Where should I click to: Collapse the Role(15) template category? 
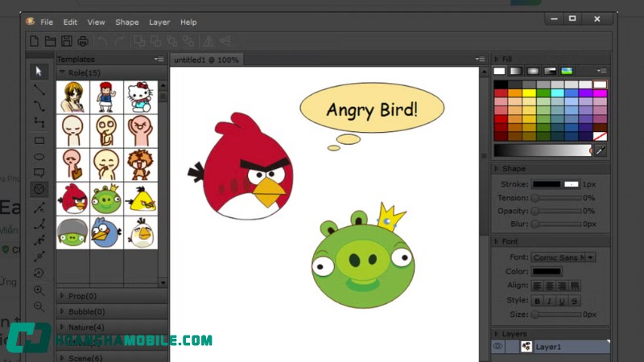63,72
